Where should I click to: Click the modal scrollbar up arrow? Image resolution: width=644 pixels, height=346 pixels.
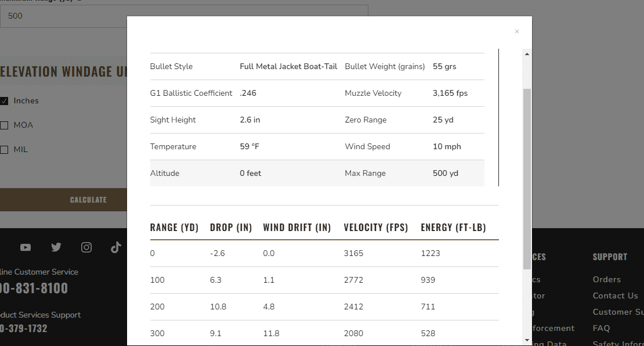coord(527,54)
